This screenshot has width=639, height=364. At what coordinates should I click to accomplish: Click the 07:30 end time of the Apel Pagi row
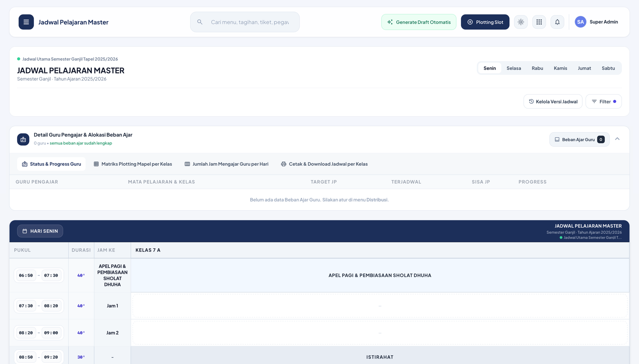click(51, 275)
